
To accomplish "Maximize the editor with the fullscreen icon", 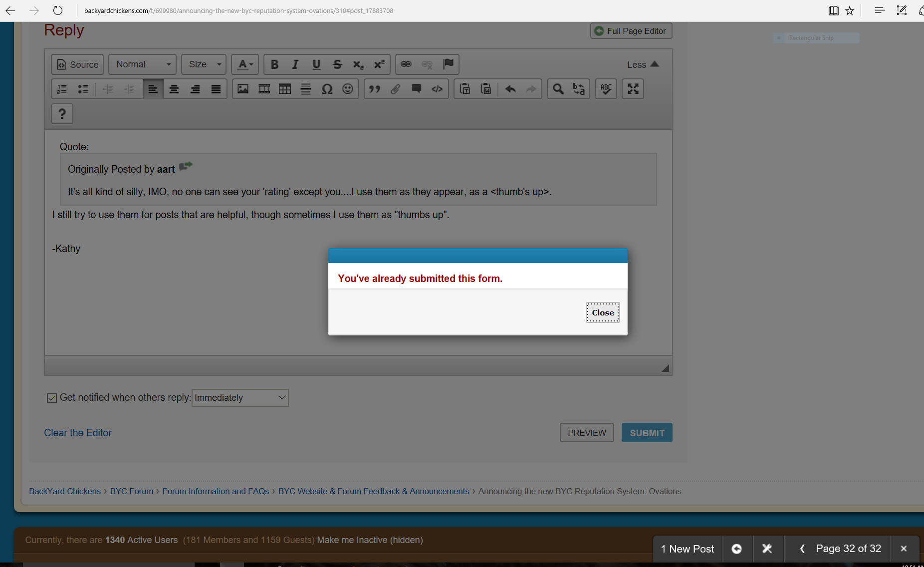I will 633,89.
